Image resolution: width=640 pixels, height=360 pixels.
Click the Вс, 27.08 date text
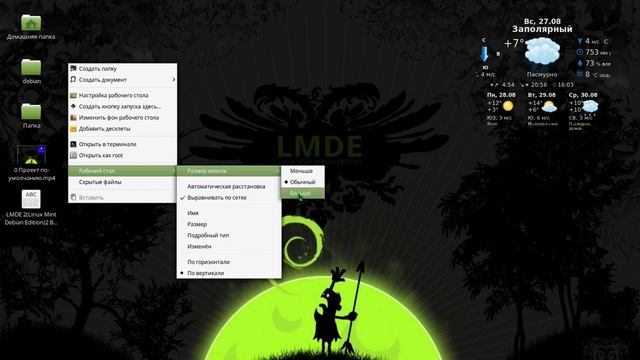point(542,21)
